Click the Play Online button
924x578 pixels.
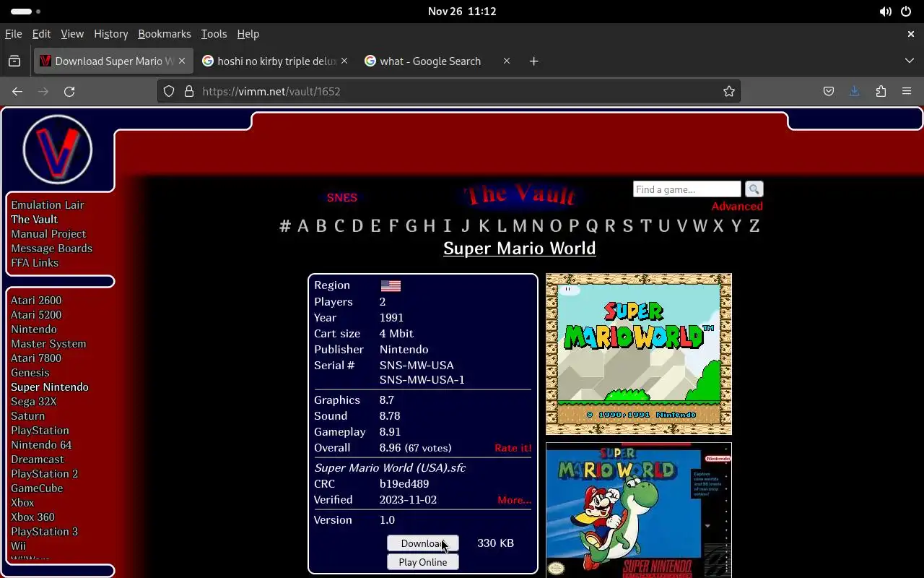423,562
